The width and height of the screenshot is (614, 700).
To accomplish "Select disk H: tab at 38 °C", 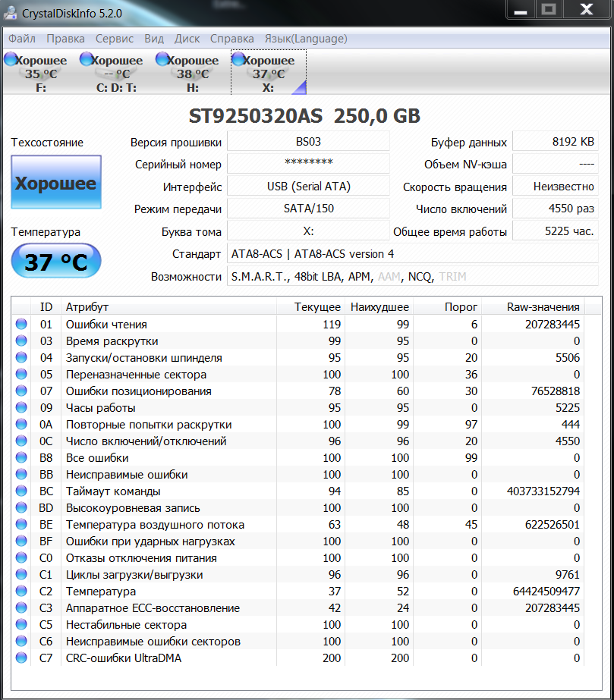I will pyautogui.click(x=192, y=72).
